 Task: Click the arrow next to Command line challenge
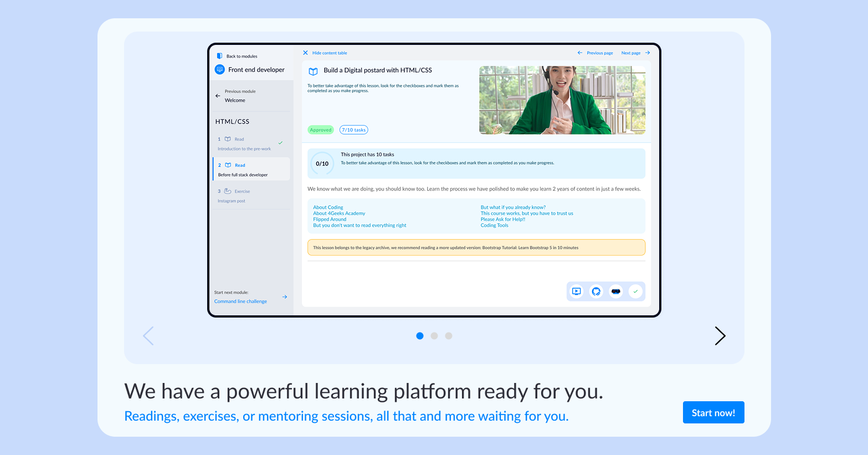click(x=285, y=297)
